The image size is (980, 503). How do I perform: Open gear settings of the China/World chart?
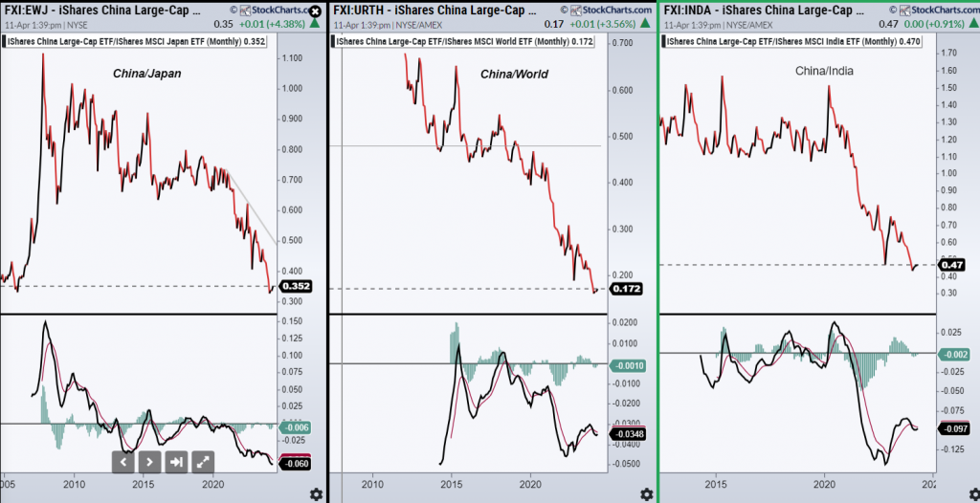coord(646,494)
